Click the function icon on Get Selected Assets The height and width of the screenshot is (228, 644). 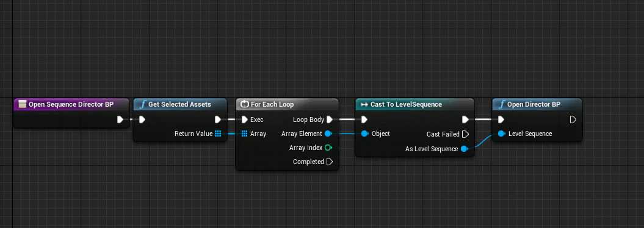pyautogui.click(x=142, y=105)
